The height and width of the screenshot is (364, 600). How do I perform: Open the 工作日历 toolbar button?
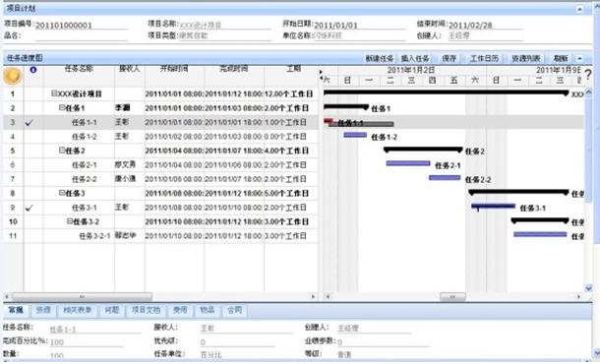[484, 59]
